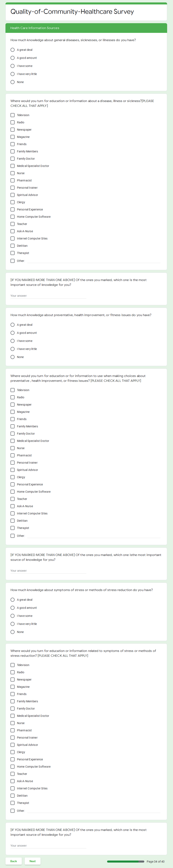Check Personal trainer under preventative fitness sources
Screen dimensions: 173x868
point(13,463)
